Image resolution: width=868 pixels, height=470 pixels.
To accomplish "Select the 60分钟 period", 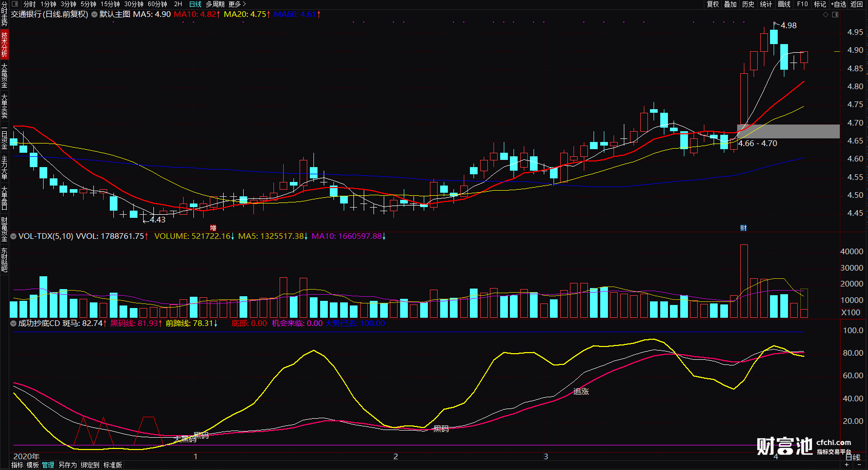I will pos(157,4).
